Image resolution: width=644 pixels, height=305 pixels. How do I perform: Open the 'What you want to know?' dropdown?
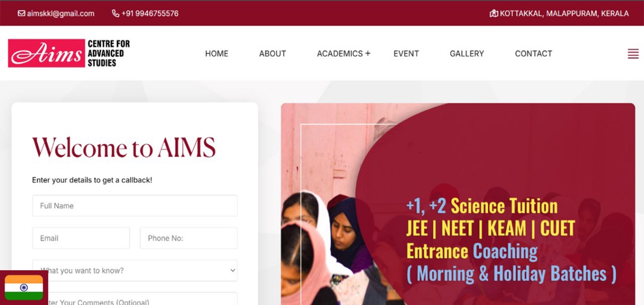click(135, 270)
